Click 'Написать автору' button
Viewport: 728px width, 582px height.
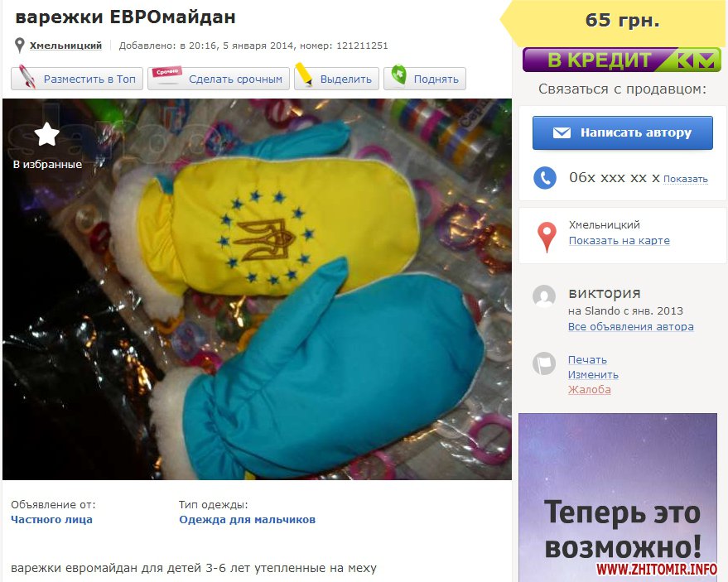point(622,132)
